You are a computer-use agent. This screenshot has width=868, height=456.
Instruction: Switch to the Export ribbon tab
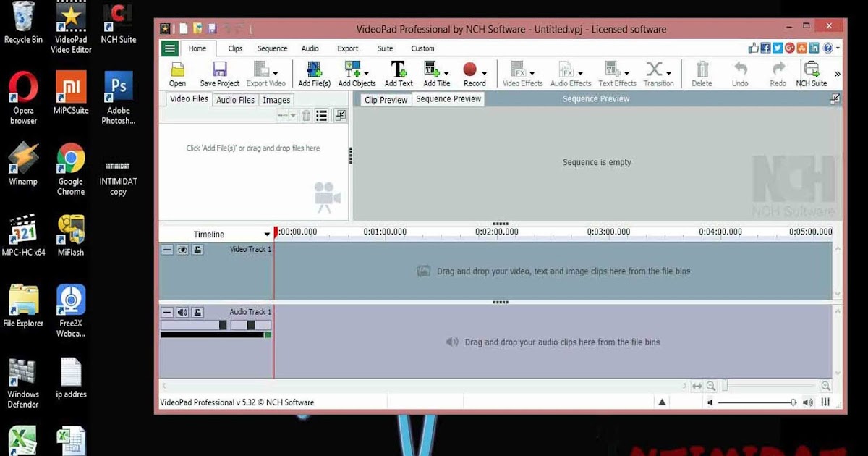point(348,48)
